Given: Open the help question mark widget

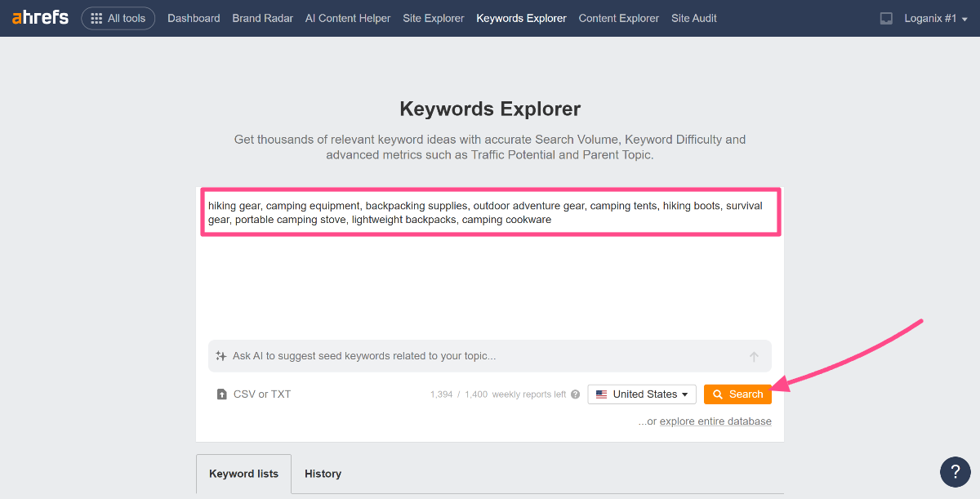Looking at the screenshot, I should point(955,472).
